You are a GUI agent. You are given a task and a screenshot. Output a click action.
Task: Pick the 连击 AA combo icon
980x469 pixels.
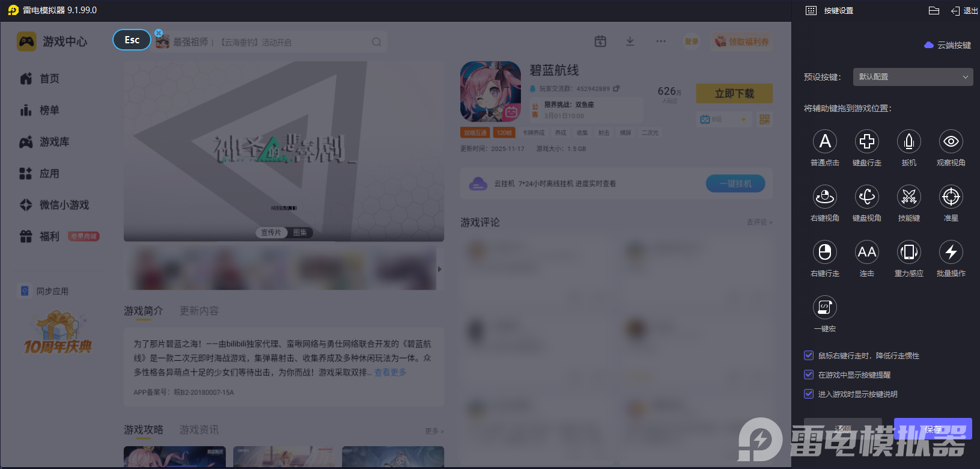pos(867,252)
